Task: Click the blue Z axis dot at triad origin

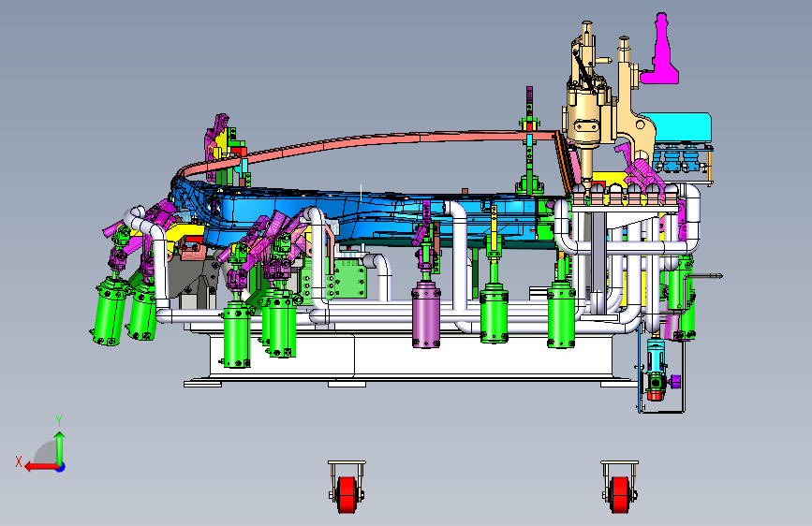Action: pyautogui.click(x=61, y=467)
